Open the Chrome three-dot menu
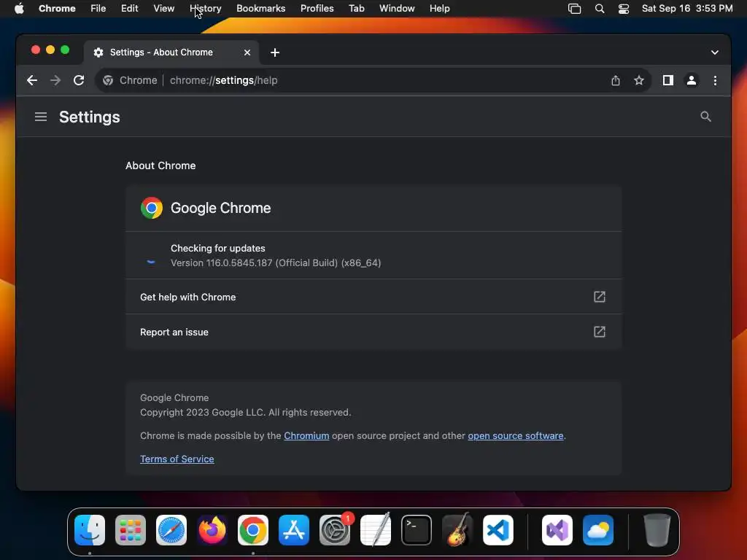This screenshot has height=560, width=747. pos(715,80)
